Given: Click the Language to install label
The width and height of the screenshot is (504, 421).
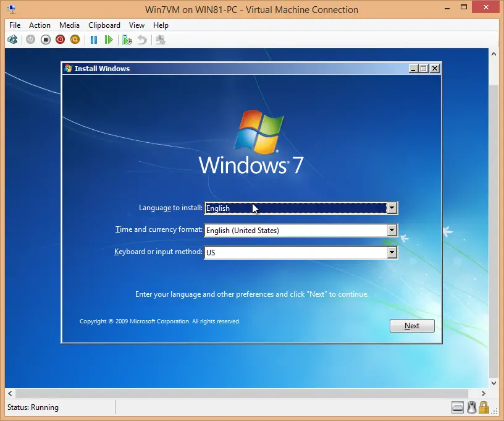Looking at the screenshot, I should click(x=170, y=208).
